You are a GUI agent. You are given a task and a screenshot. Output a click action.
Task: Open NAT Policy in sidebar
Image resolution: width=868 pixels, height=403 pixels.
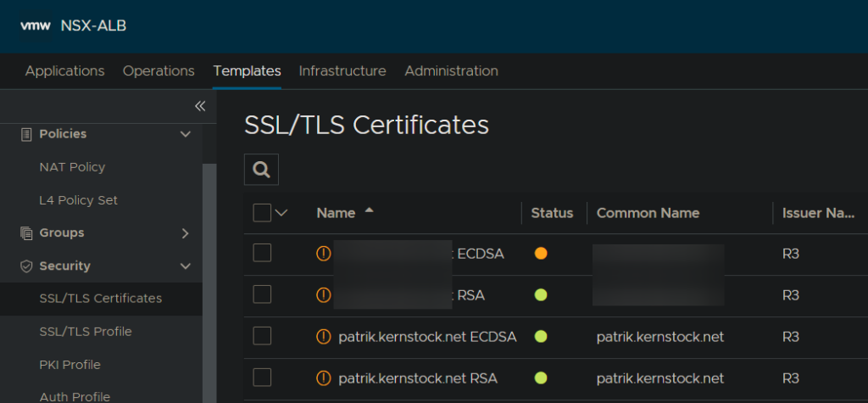tap(73, 167)
